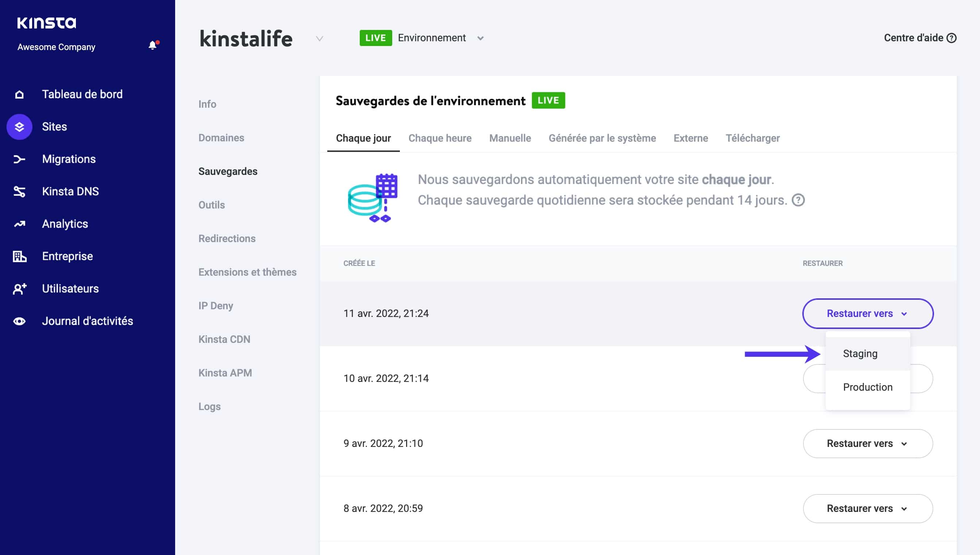Open Kinsta DNS via its sidebar icon

click(x=19, y=191)
